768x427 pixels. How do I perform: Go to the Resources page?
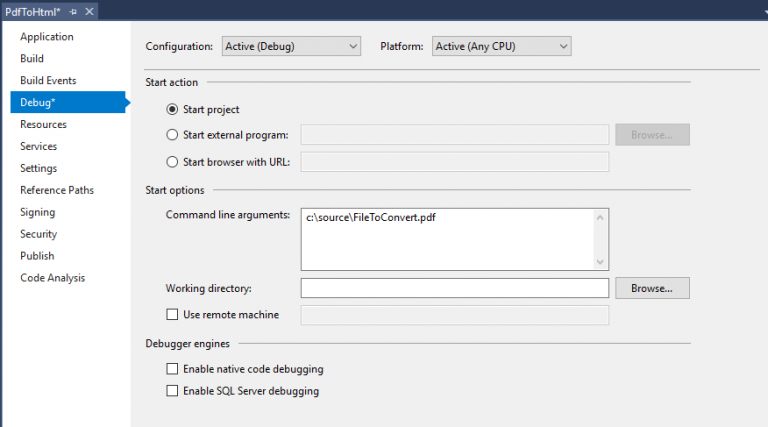(x=43, y=124)
